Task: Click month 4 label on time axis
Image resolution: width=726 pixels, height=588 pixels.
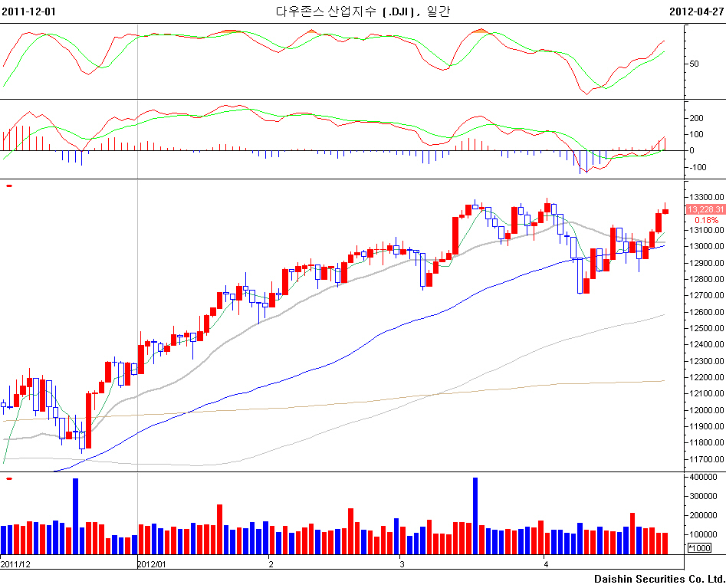Action: [546, 564]
